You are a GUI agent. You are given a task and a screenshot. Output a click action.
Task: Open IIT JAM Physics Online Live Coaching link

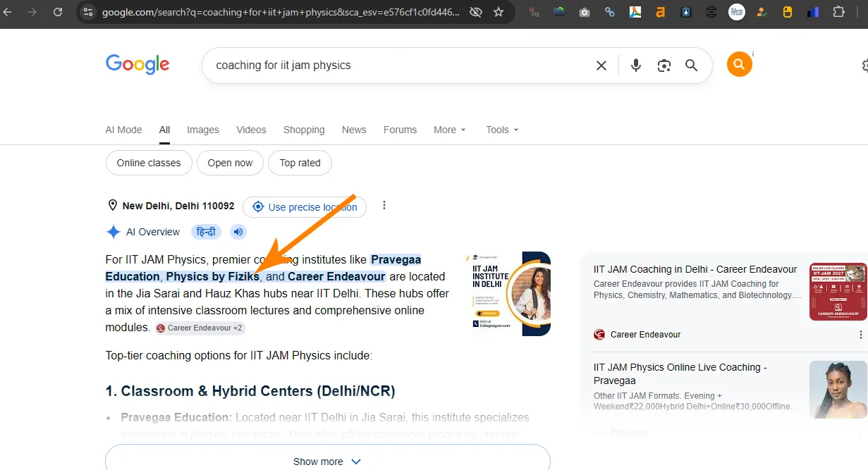tap(680, 373)
